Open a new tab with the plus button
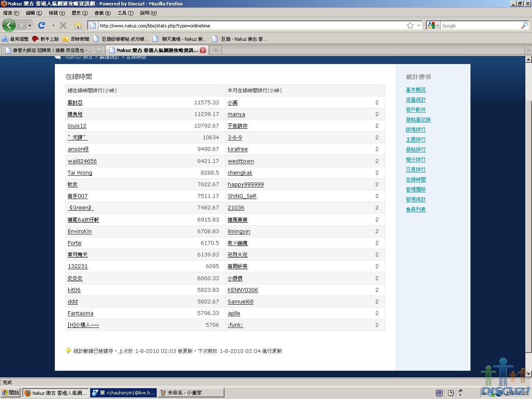 point(215,50)
